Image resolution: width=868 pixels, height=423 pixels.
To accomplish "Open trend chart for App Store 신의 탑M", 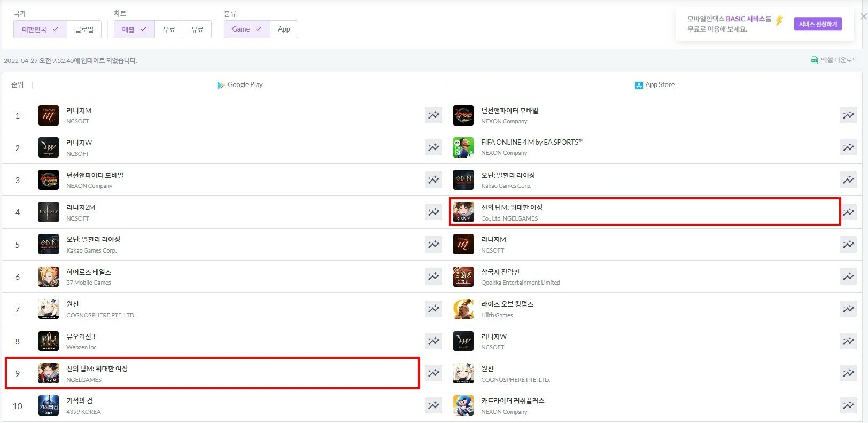I will pyautogui.click(x=849, y=212).
